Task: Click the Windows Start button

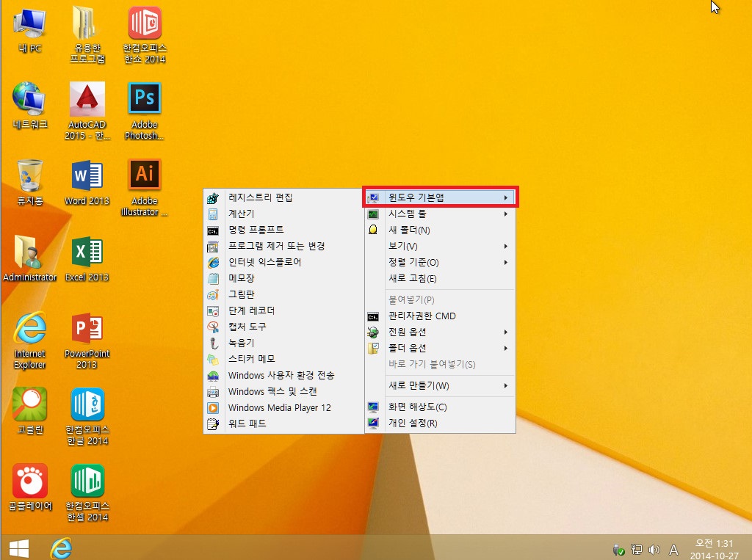Action: coord(19,548)
